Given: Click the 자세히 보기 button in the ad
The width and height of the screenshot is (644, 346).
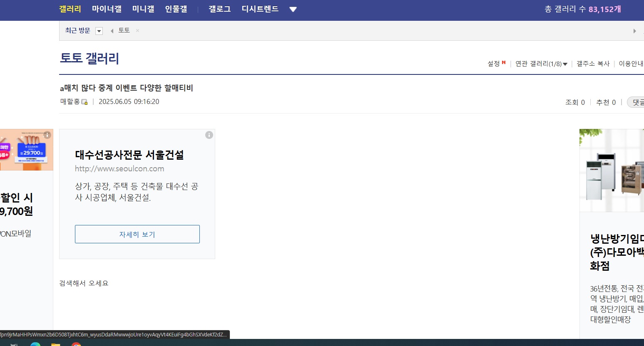Looking at the screenshot, I should (137, 234).
